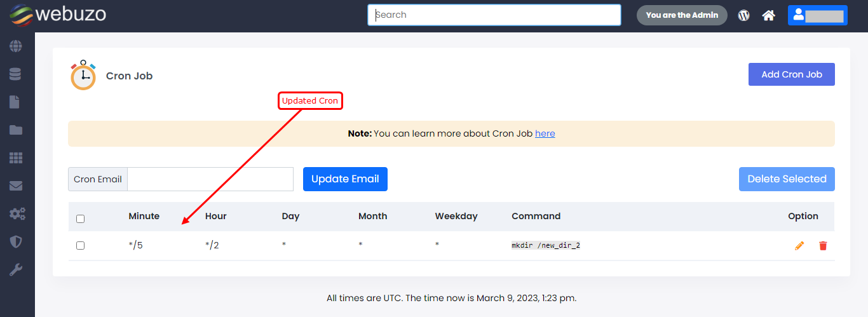Follow the 'here' link in the note

coord(545,133)
